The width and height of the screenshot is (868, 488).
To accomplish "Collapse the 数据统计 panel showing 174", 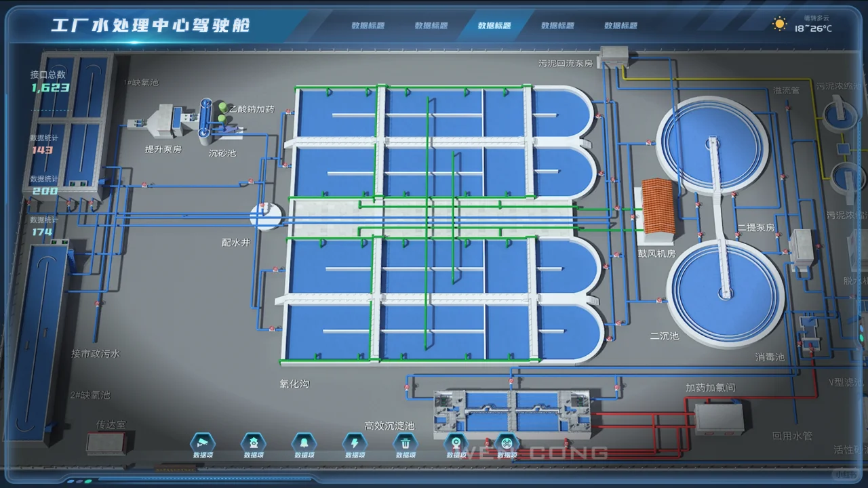I will pos(45,226).
